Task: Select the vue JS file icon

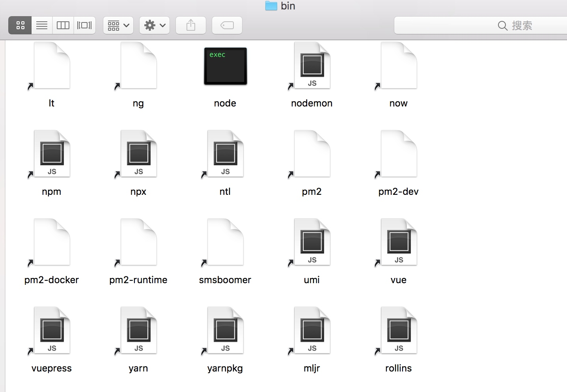Action: (399, 243)
